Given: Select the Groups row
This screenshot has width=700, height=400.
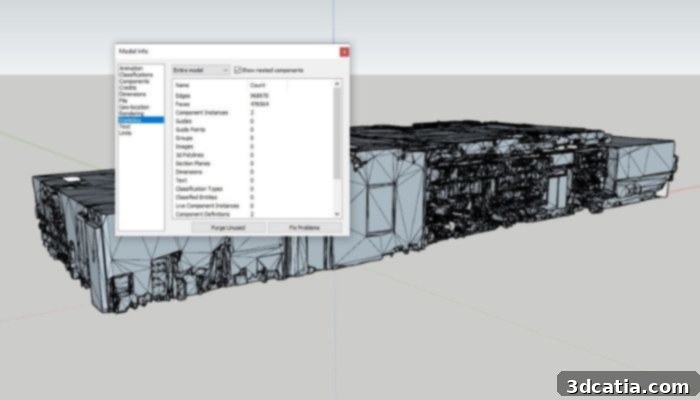Looking at the screenshot, I should [x=253, y=138].
